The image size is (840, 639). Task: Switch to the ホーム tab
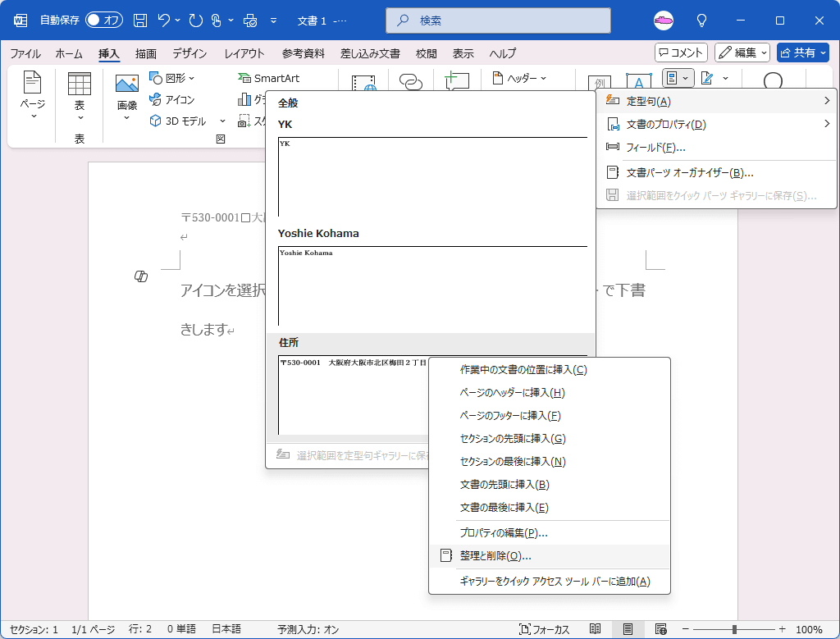(x=69, y=53)
